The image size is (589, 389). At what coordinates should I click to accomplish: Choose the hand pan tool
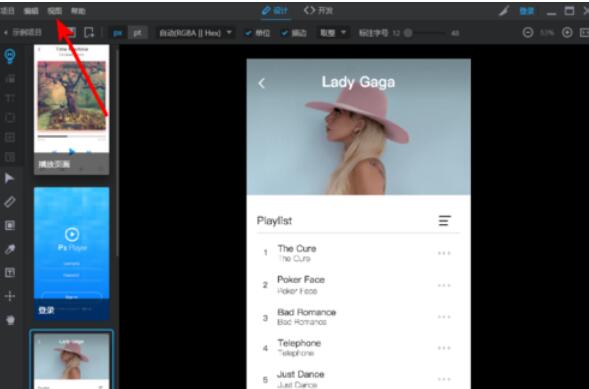click(10, 320)
